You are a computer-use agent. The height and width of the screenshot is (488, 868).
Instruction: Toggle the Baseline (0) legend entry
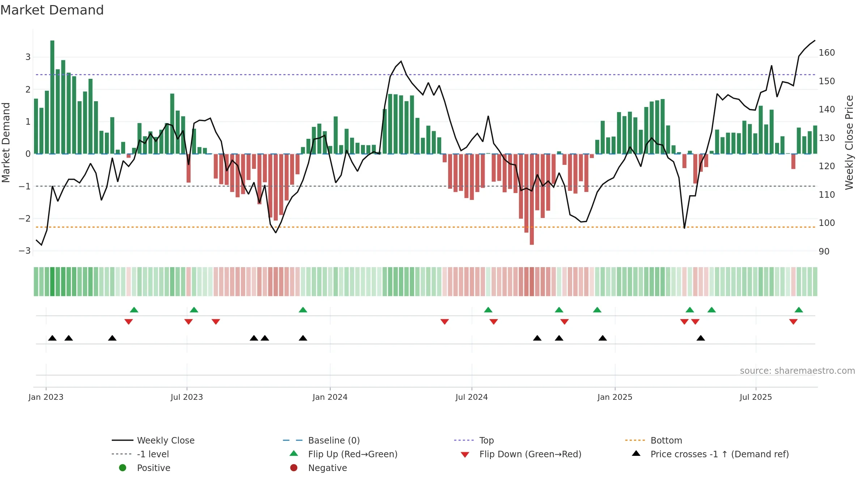(x=321, y=440)
